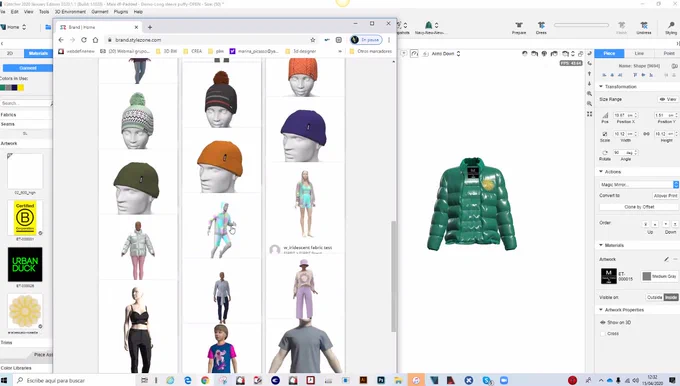Collapse the Materials section
The width and height of the screenshot is (680, 386).
(601, 245)
